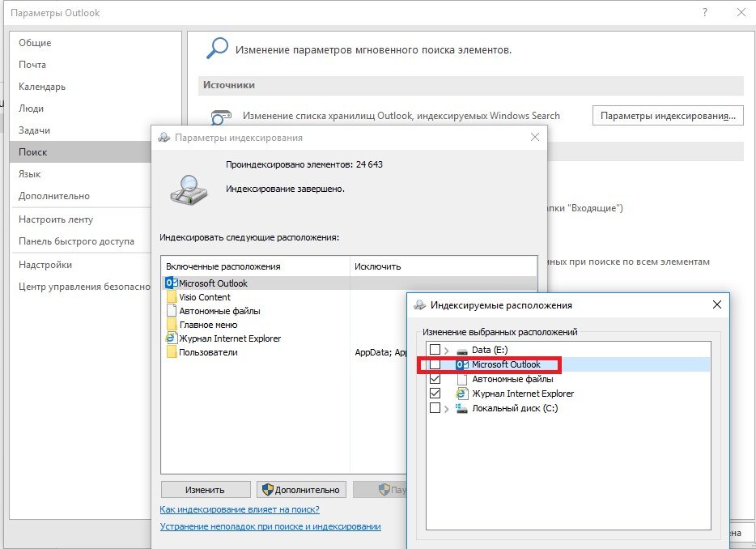Expand the Data (E:) tree node
This screenshot has width=756, height=549.
point(447,351)
